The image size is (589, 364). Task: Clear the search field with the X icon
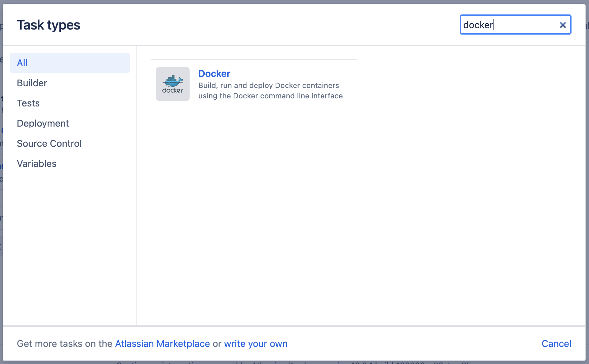click(563, 25)
